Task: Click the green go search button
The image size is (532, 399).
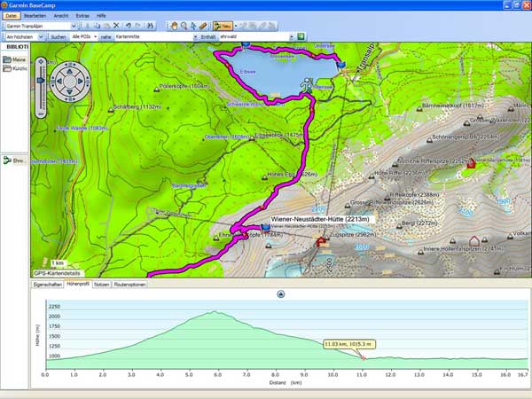Action: click(x=301, y=36)
